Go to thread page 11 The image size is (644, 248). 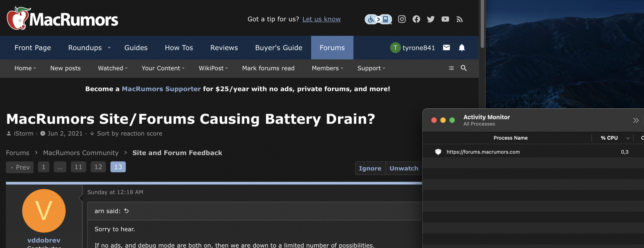[78, 167]
